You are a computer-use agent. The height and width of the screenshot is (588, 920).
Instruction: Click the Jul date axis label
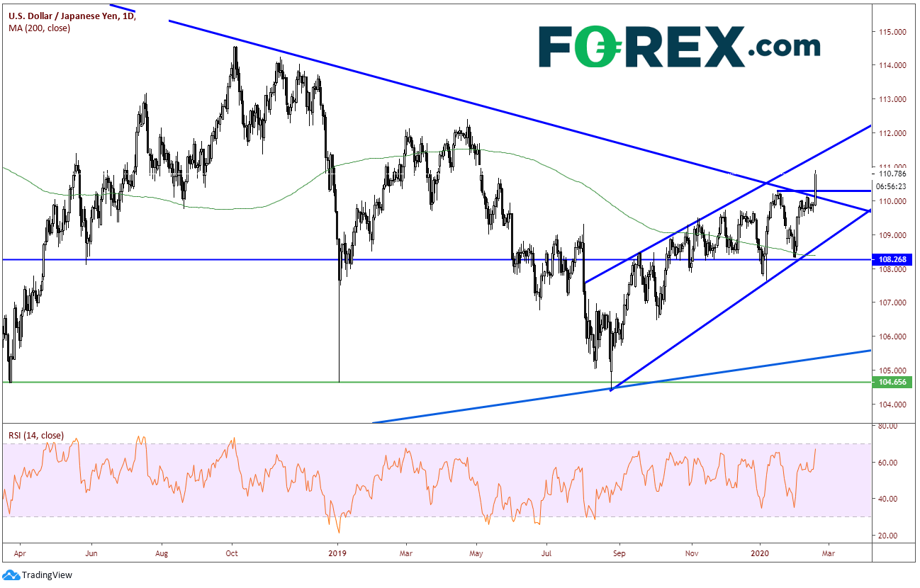pos(546,554)
